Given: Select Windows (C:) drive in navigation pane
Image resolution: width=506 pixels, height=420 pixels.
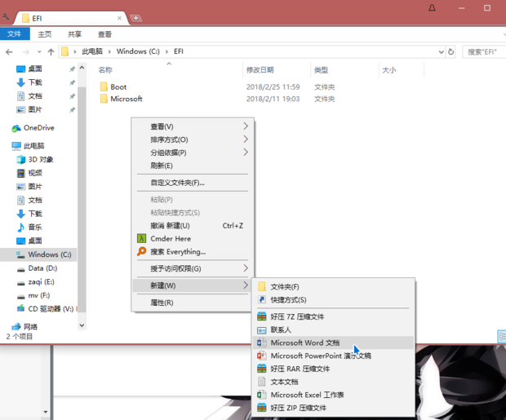Looking at the screenshot, I should (x=38, y=254).
